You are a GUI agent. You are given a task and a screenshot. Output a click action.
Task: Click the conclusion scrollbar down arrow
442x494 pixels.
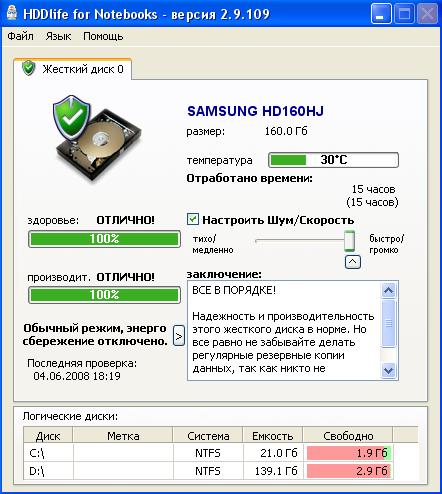click(x=388, y=370)
